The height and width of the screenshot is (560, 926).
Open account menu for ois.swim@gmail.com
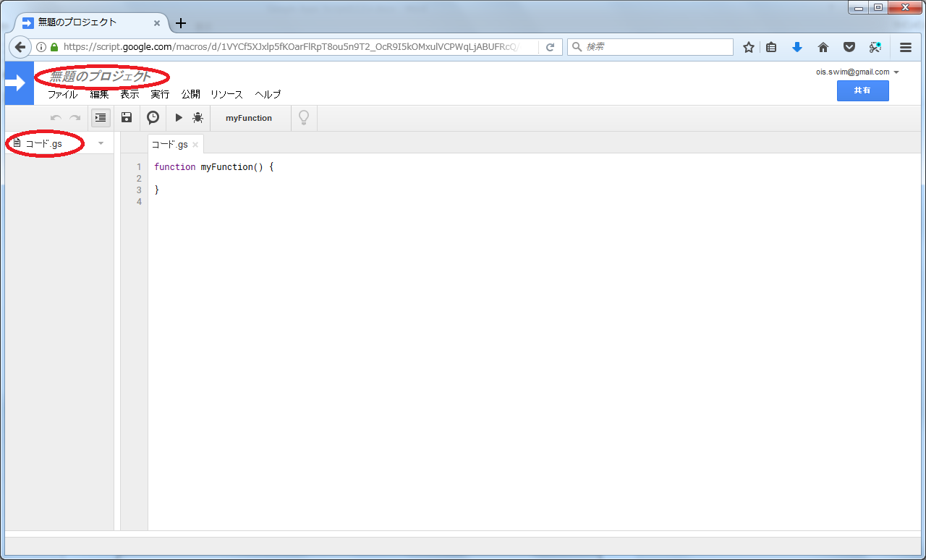pyautogui.click(x=858, y=72)
